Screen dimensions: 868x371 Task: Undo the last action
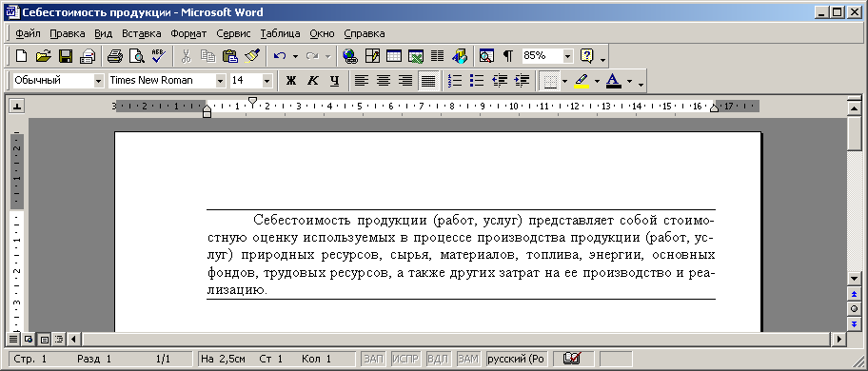(280, 56)
